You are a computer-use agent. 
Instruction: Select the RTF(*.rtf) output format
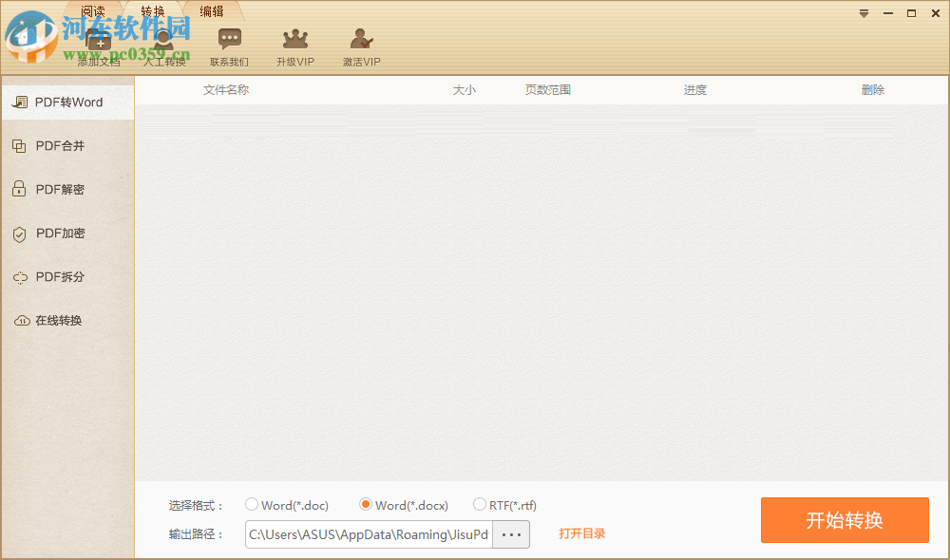coord(480,505)
